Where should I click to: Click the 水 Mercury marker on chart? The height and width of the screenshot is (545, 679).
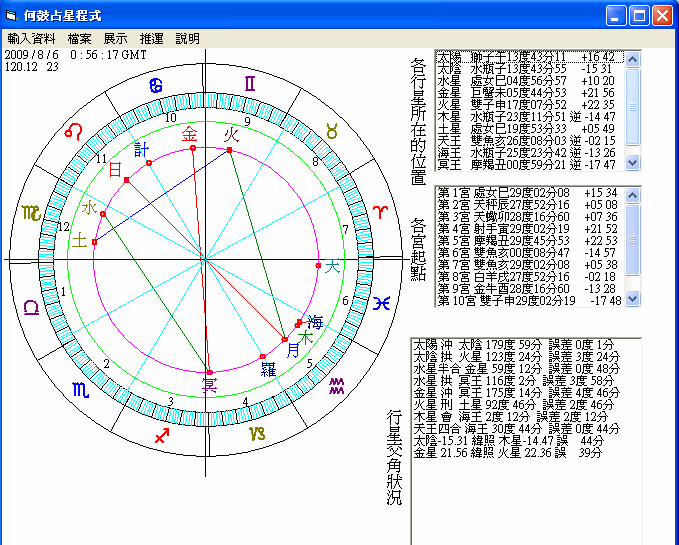(x=89, y=208)
